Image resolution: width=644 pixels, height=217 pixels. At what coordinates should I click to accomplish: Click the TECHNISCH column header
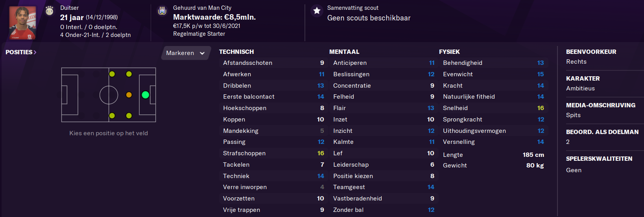236,52
